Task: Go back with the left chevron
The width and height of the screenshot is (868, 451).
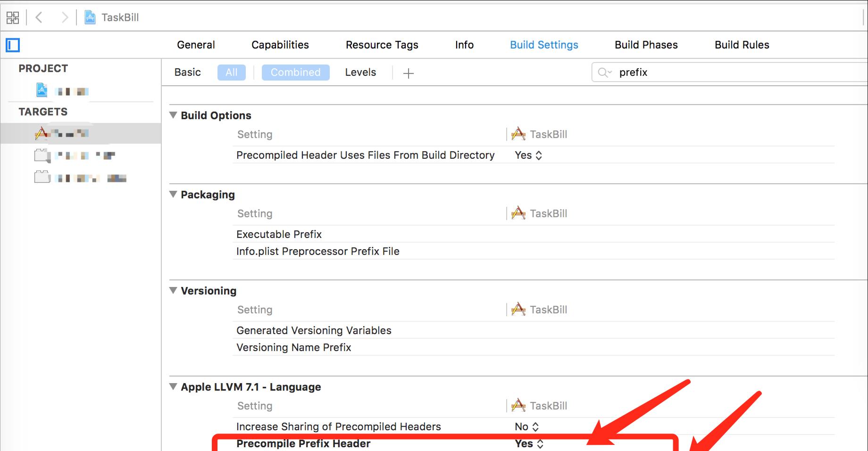Action: tap(39, 17)
